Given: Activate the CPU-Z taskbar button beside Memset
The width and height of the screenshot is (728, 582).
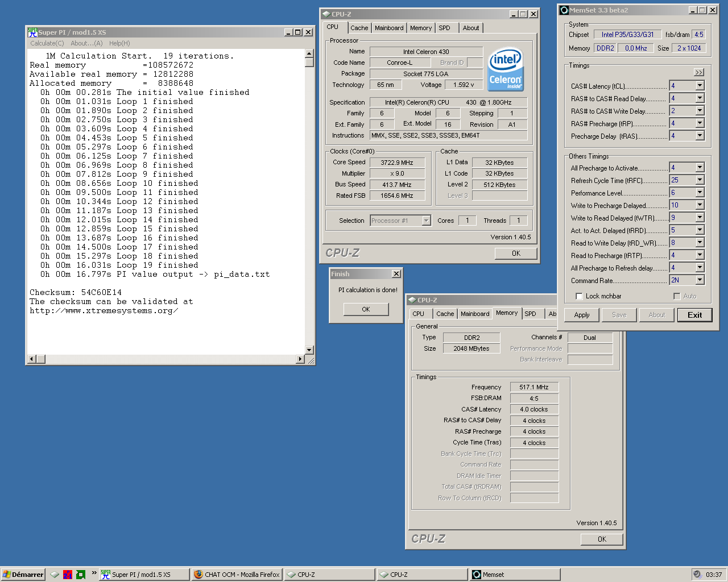Looking at the screenshot, I should coord(423,575).
